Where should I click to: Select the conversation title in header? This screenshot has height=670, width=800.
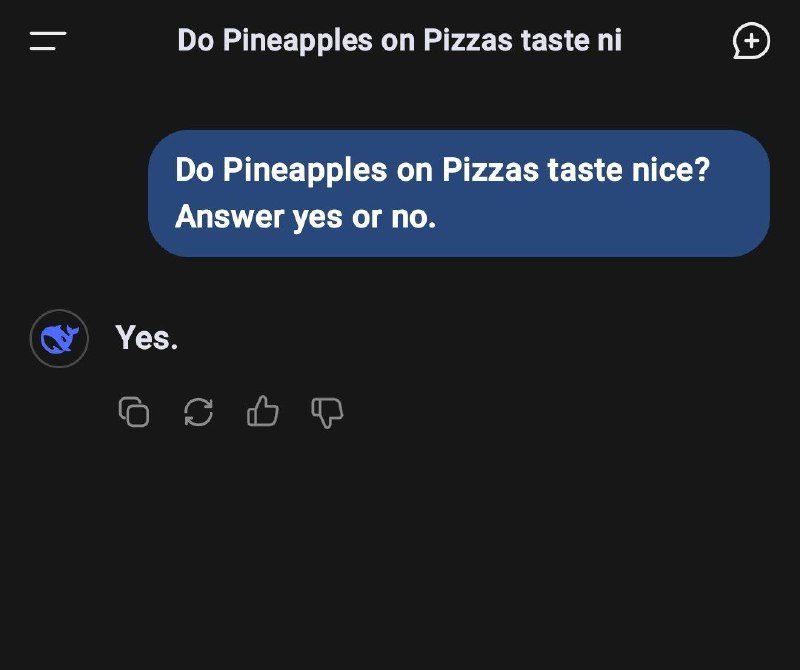pyautogui.click(x=399, y=40)
